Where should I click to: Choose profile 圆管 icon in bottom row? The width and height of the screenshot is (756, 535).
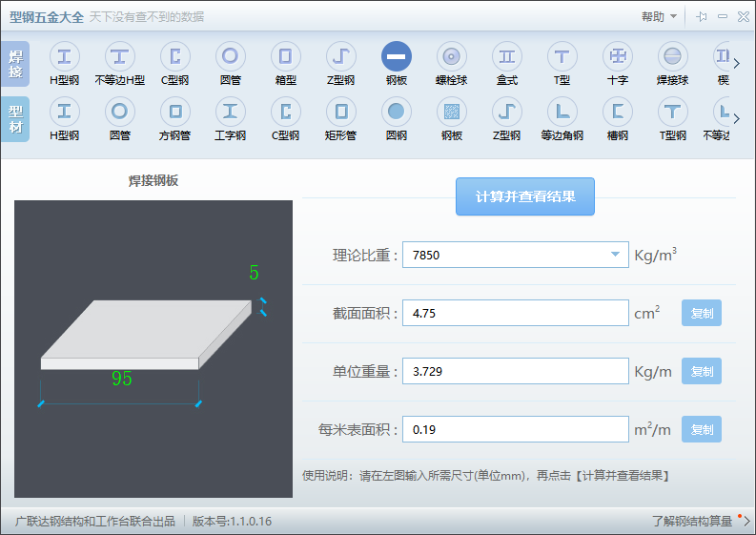[x=119, y=112]
